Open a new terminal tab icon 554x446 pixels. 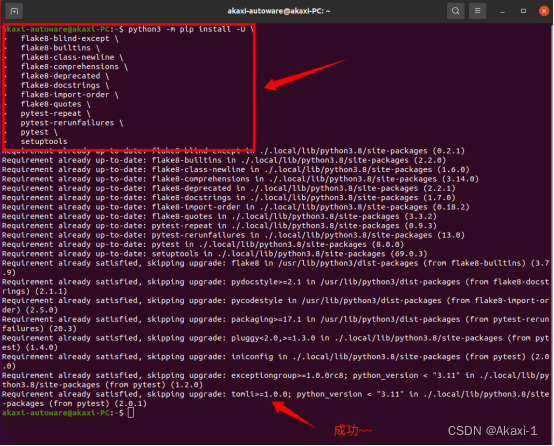click(x=14, y=11)
